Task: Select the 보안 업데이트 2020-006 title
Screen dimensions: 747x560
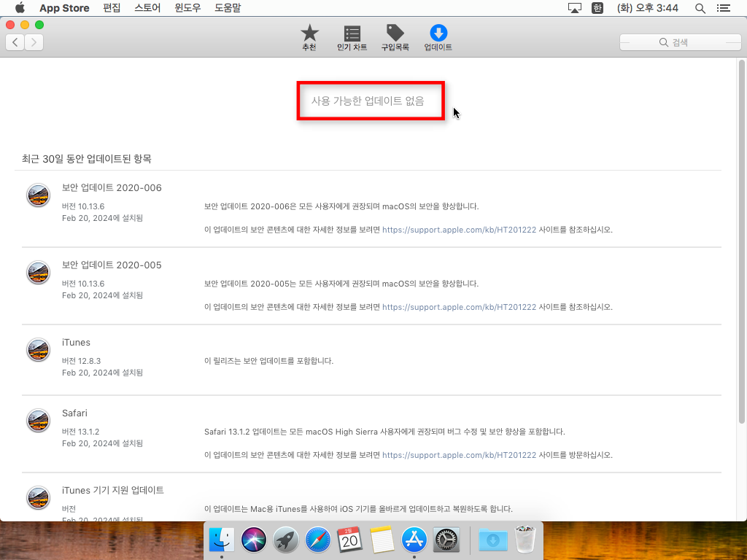Action: 112,187
